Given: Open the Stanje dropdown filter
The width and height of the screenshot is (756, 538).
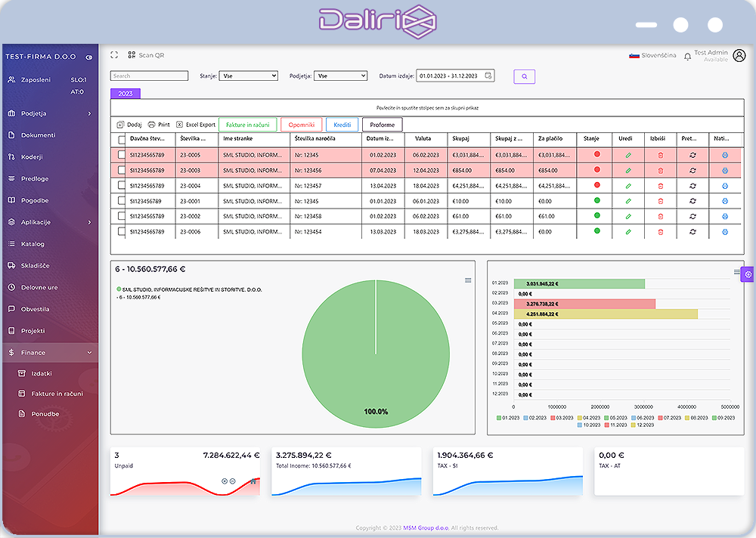Looking at the screenshot, I should point(249,76).
